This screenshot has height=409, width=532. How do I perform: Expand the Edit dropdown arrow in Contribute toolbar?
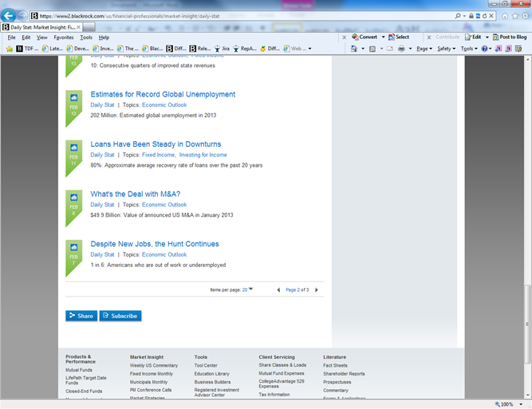pos(487,37)
